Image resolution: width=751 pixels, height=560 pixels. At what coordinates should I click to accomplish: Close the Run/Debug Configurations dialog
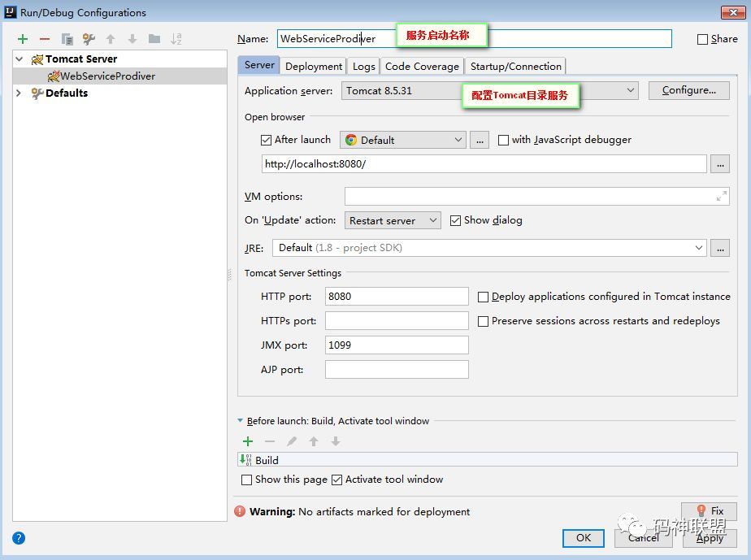click(x=733, y=12)
